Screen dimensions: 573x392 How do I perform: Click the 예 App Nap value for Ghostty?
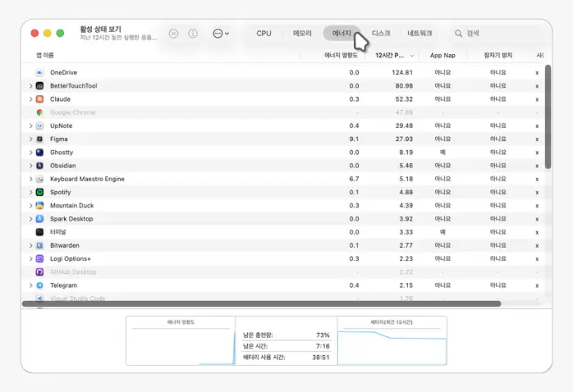(x=442, y=153)
